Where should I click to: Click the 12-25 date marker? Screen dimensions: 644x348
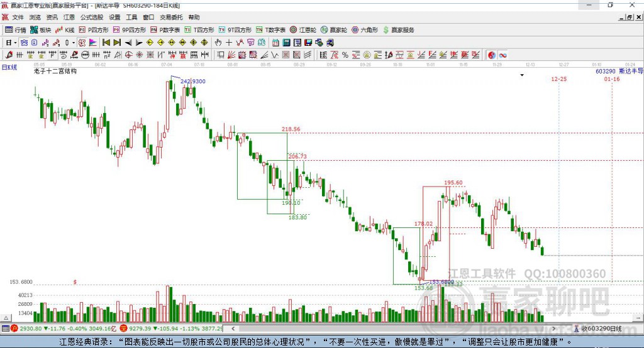click(x=558, y=79)
